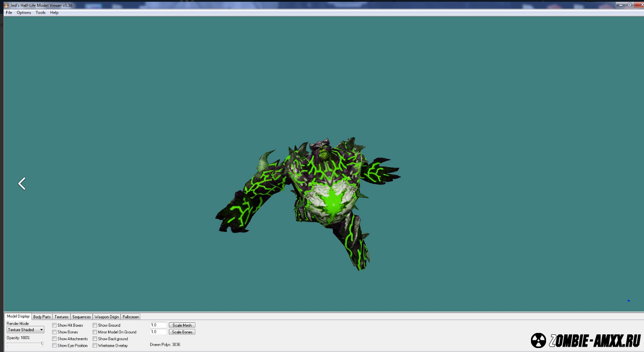The height and width of the screenshot is (352, 644).
Task: Enable Show Bones checkbox
Action: click(x=54, y=332)
